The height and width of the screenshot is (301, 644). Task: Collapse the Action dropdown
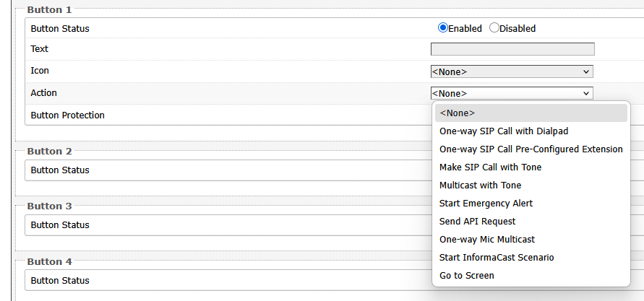coord(512,93)
